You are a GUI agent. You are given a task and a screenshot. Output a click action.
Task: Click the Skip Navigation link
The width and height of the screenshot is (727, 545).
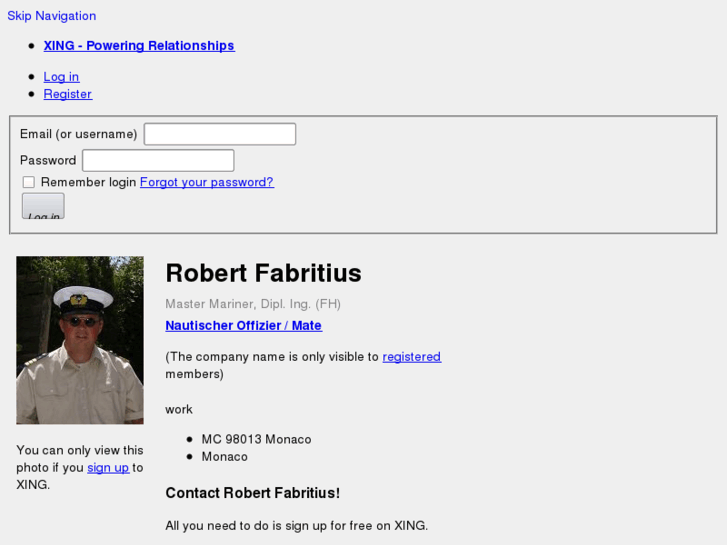tap(52, 16)
